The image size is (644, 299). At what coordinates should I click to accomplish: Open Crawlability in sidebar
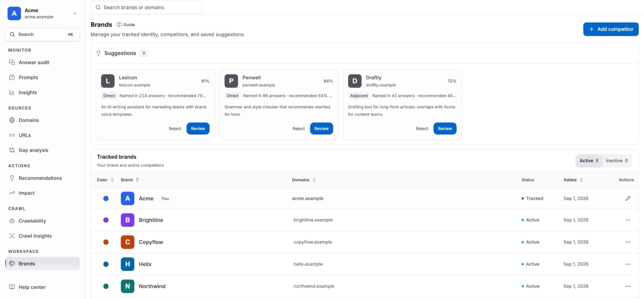tap(42, 221)
